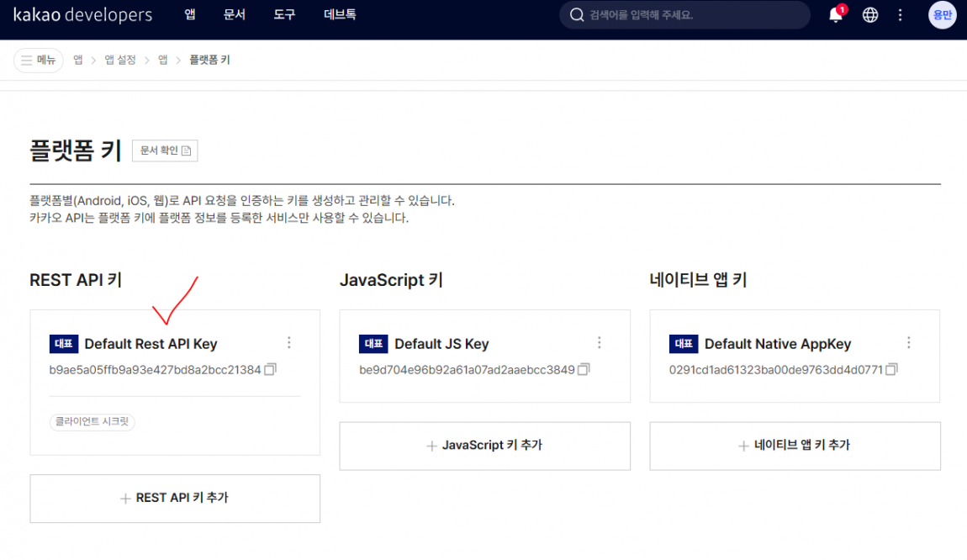This screenshot has width=967, height=560.
Task: Click JavaScript 키 추가 button
Action: (484, 446)
